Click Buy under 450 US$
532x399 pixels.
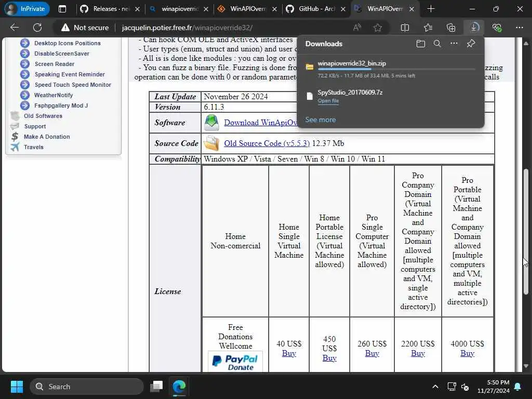tap(329, 358)
